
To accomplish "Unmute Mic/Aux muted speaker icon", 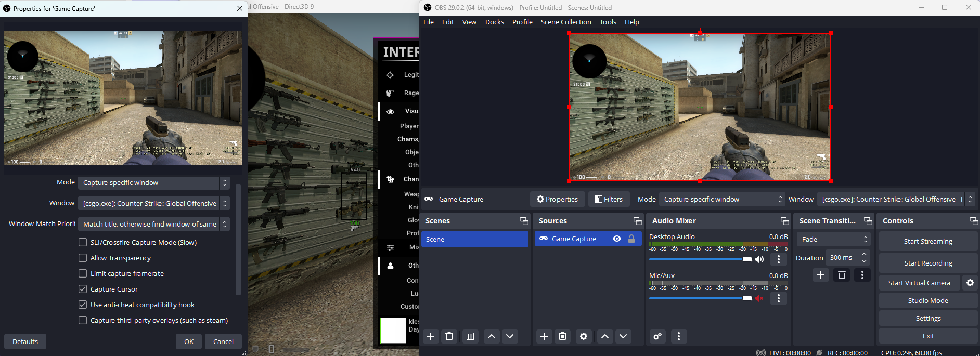I will 759,298.
